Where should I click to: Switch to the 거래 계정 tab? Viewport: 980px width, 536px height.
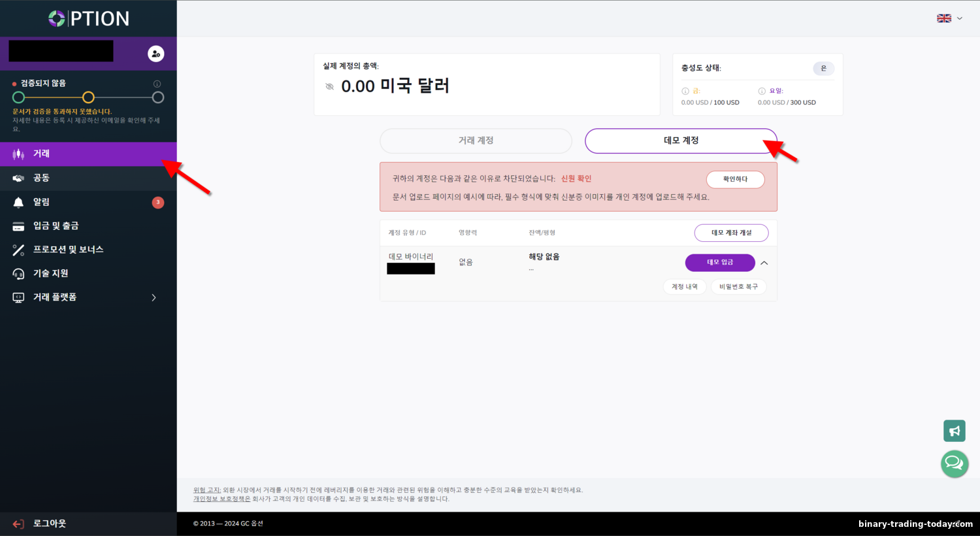[x=476, y=141]
